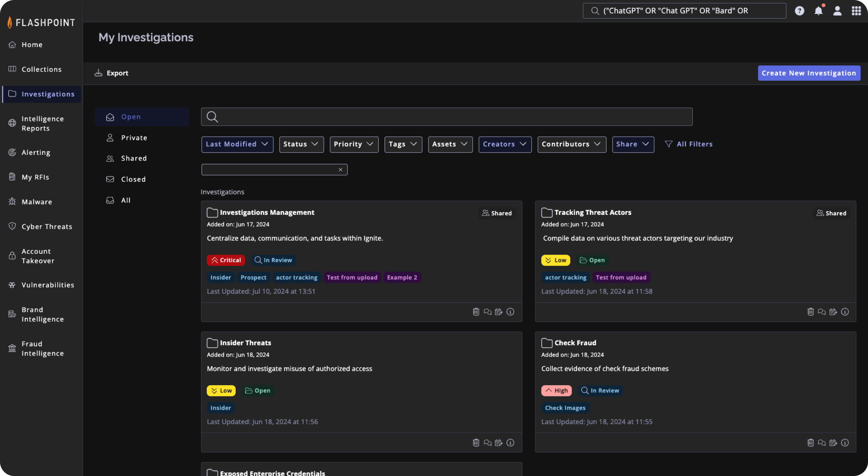Open comments on the Insider Threats card
The height and width of the screenshot is (476, 868).
pyautogui.click(x=487, y=443)
